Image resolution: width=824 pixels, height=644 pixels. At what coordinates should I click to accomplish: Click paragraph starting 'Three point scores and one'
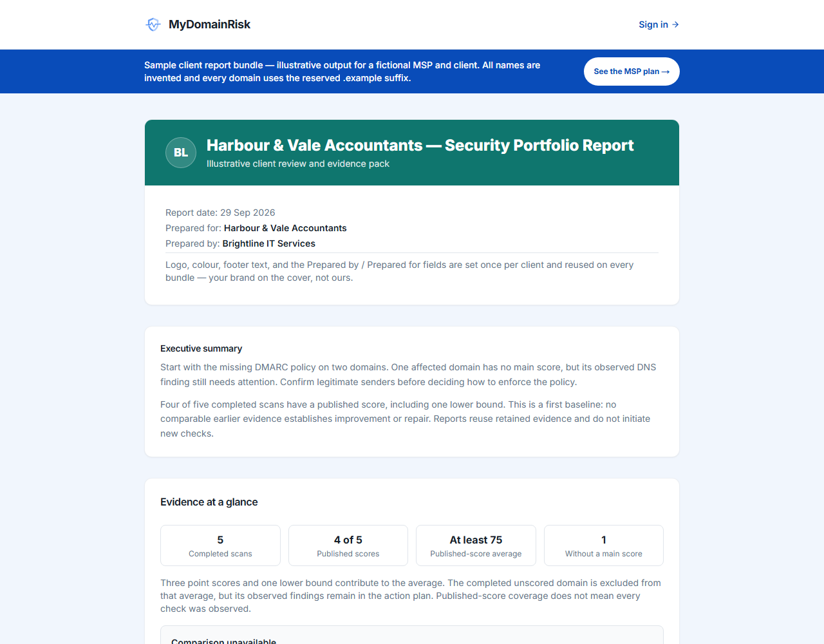(x=411, y=596)
